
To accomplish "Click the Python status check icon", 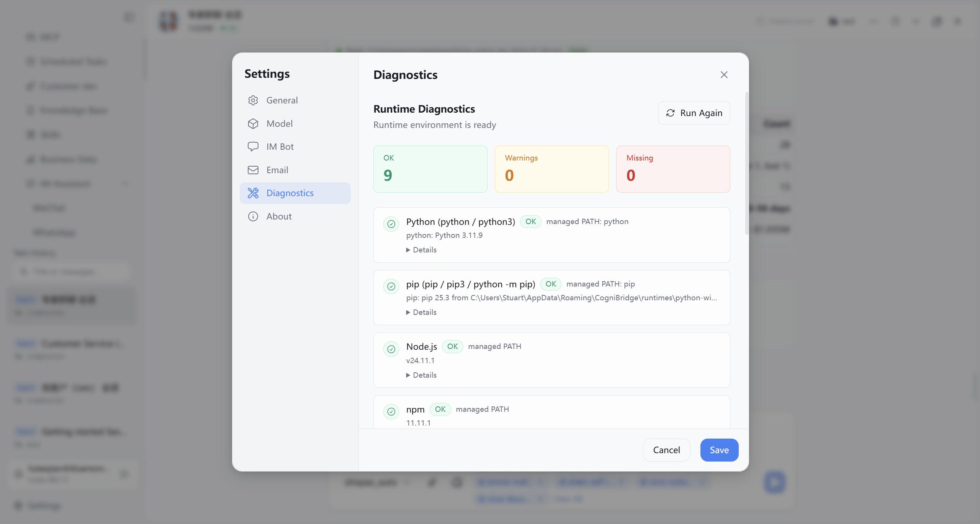I will click(x=391, y=224).
